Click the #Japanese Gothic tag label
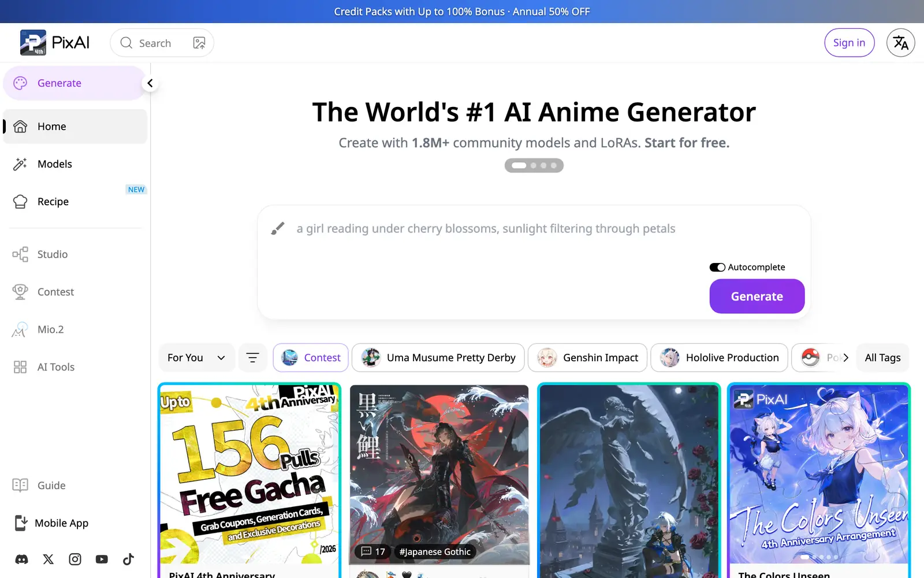 435,552
